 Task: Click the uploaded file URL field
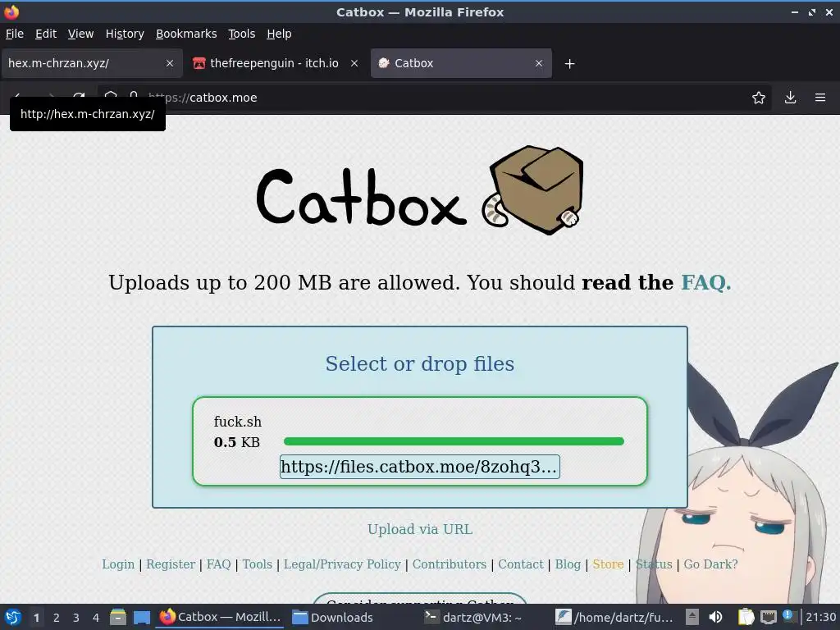coord(419,467)
